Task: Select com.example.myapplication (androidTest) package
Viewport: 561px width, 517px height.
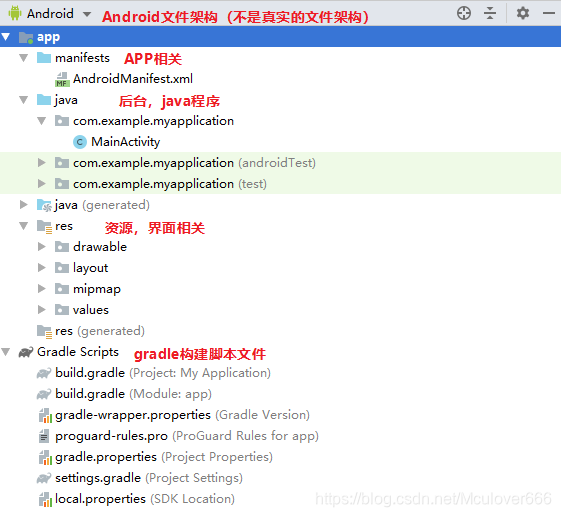Action: [194, 163]
